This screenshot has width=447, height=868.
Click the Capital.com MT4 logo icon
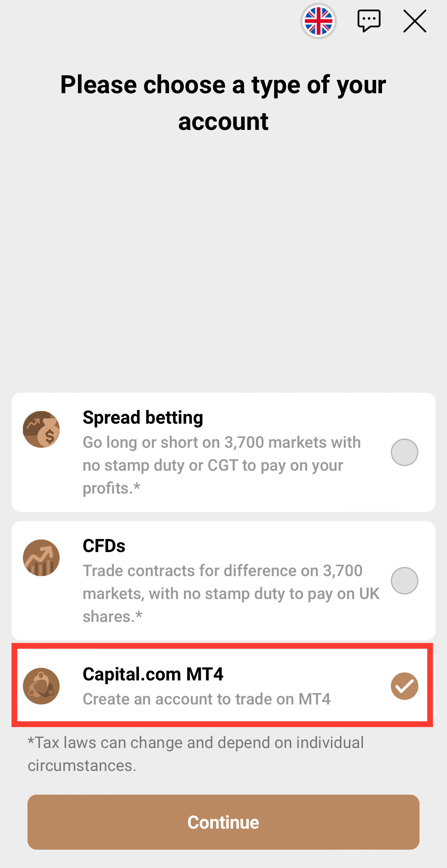[41, 686]
